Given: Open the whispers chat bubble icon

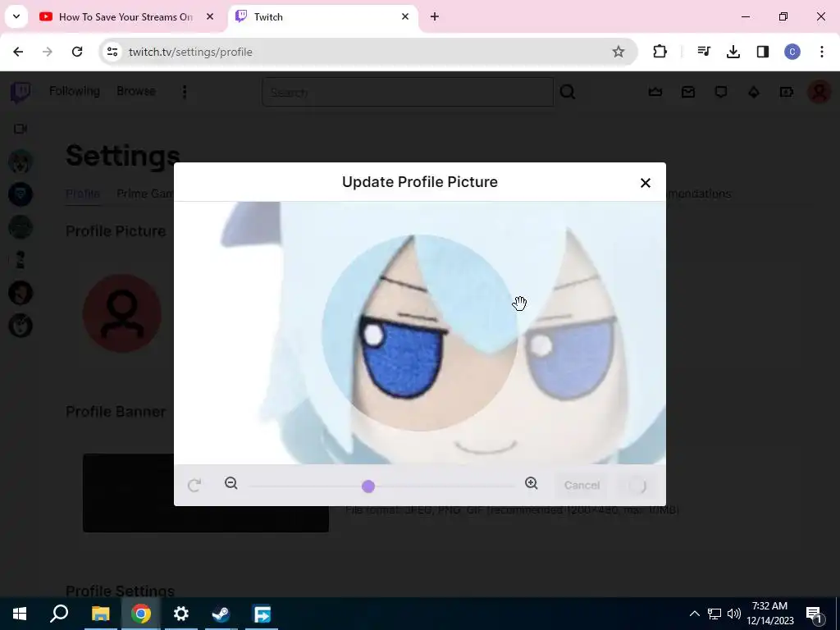Looking at the screenshot, I should point(720,92).
